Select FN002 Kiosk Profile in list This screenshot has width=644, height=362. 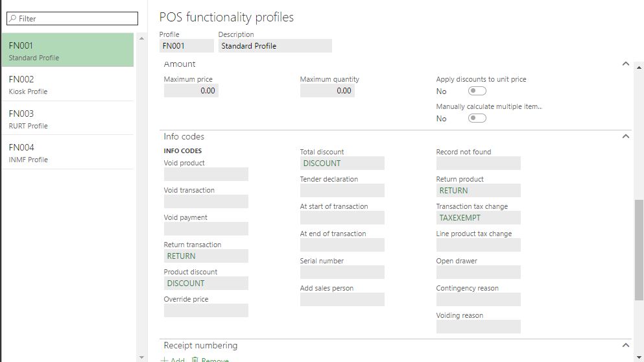tap(68, 85)
